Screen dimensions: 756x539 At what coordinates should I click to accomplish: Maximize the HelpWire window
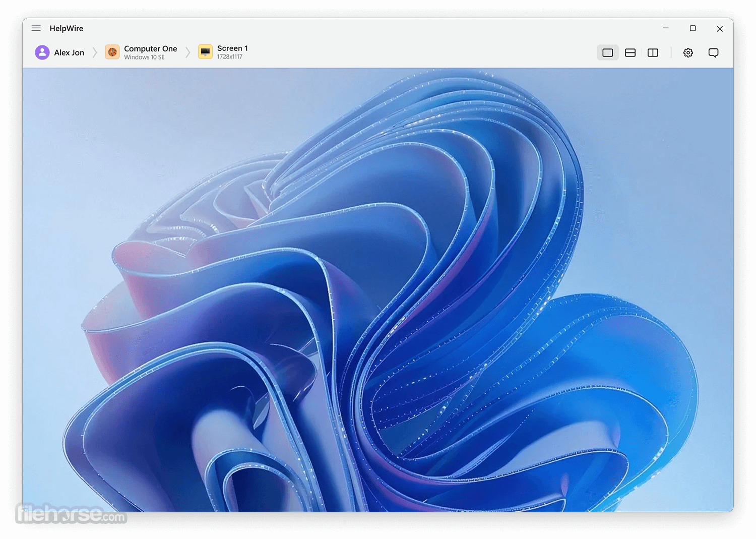pyautogui.click(x=692, y=28)
